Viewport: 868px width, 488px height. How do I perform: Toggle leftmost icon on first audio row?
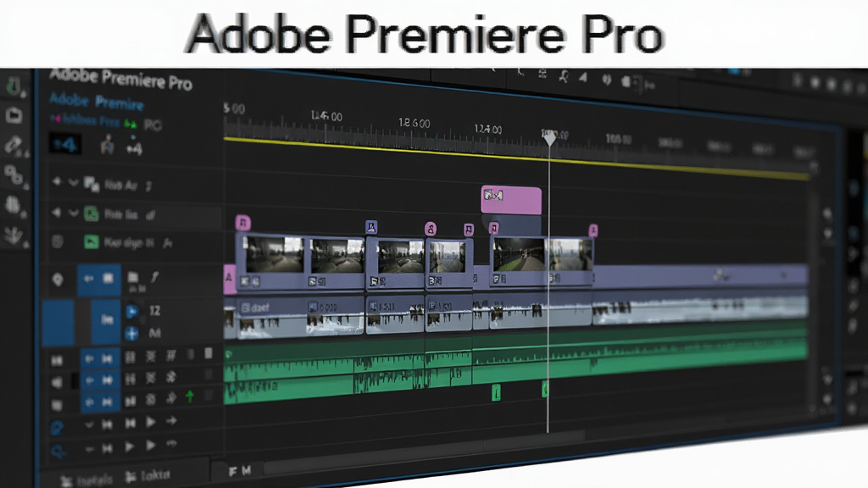coord(57,361)
